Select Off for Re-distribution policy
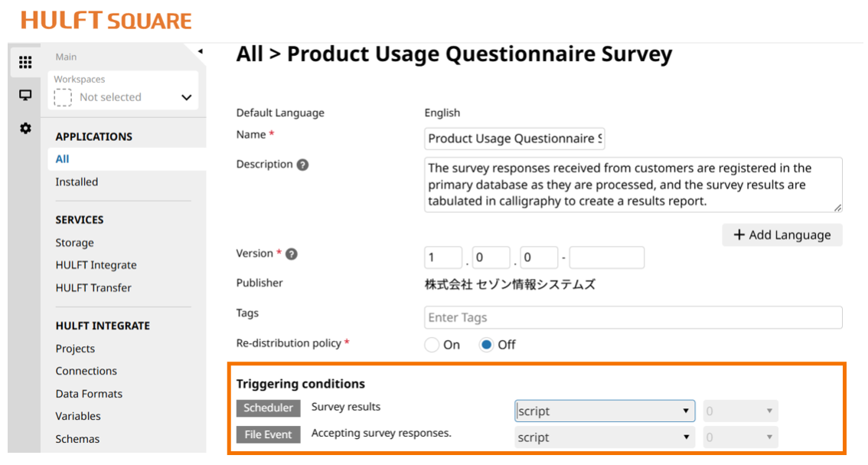The height and width of the screenshot is (465, 868). pyautogui.click(x=486, y=345)
